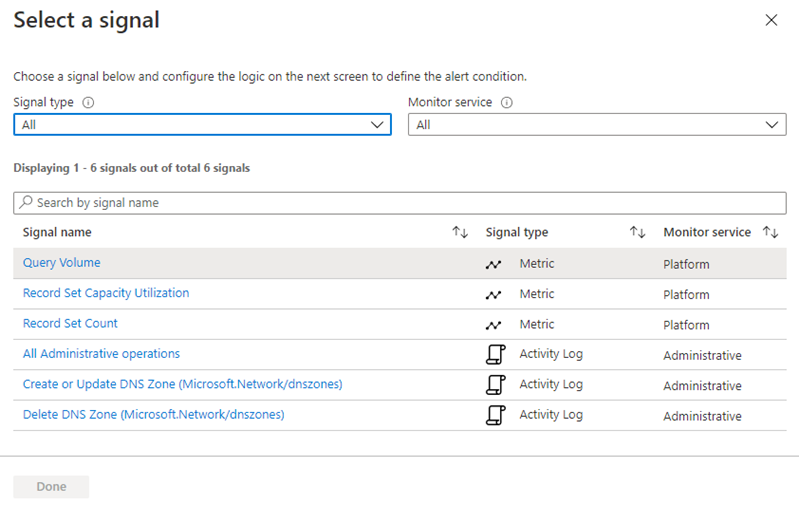
Task: Click activity log icon for All Administrative operations
Action: point(493,354)
